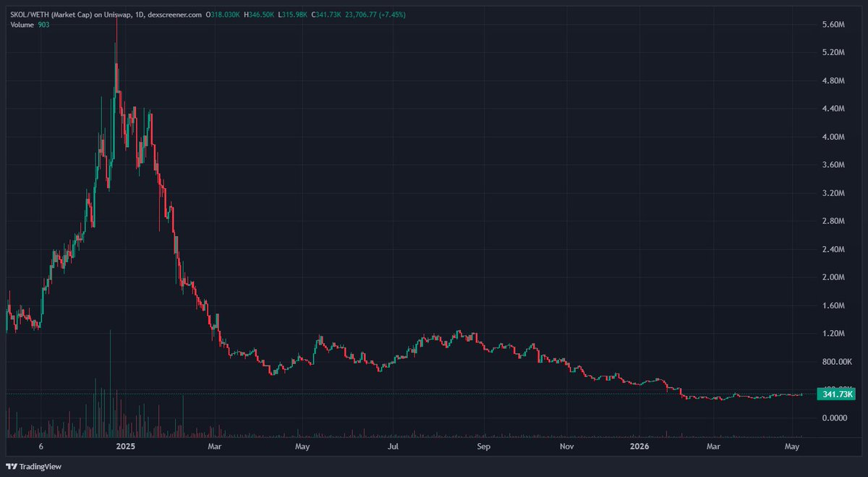
Task: Click the green 341.73K current price tag
Action: [x=836, y=394]
